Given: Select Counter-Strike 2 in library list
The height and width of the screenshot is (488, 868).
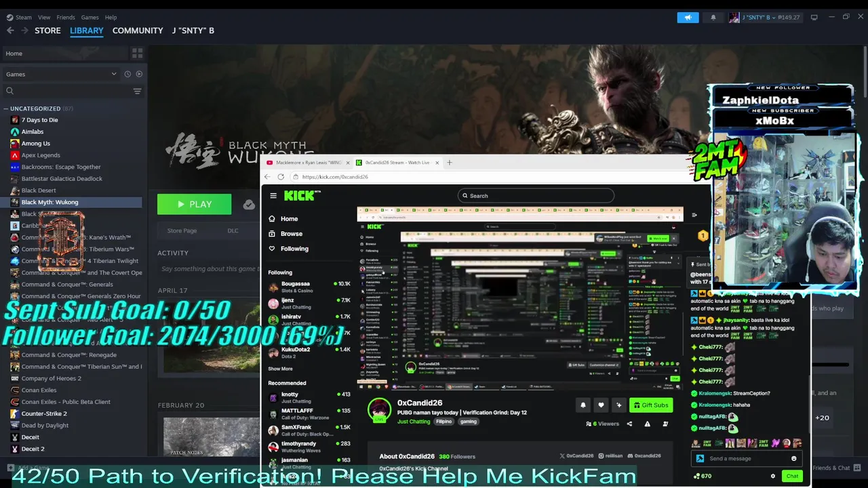Looking at the screenshot, I should tap(44, 413).
